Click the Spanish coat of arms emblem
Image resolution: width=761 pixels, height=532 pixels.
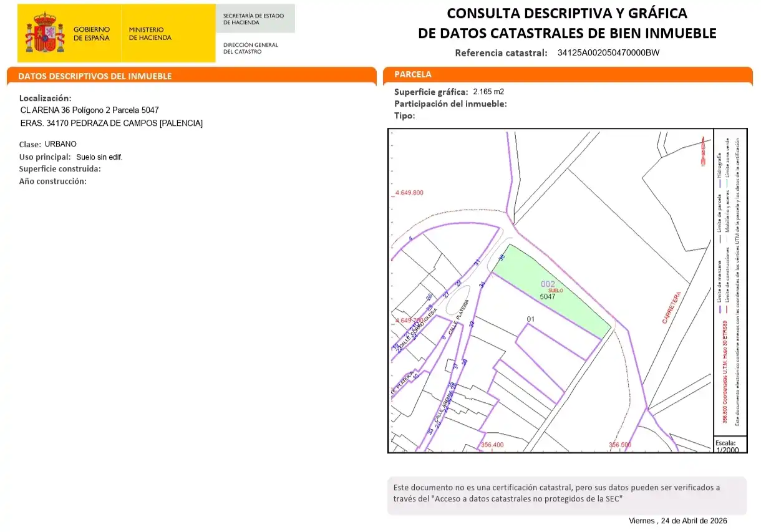click(44, 34)
